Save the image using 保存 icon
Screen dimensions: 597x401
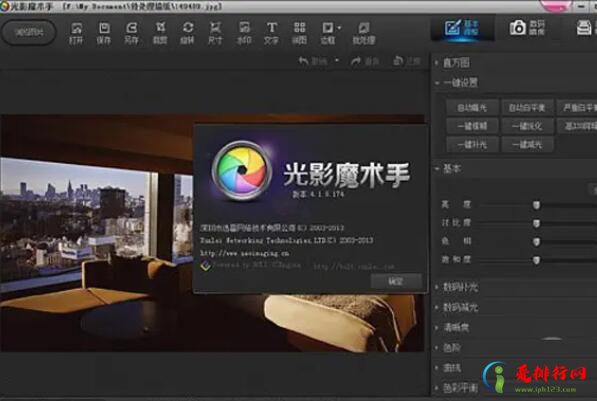point(104,33)
